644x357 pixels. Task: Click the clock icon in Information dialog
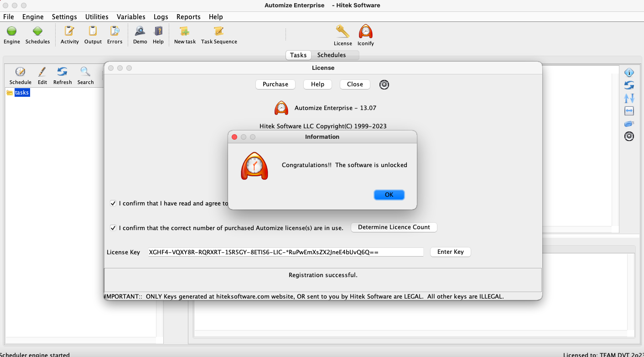[x=254, y=166]
